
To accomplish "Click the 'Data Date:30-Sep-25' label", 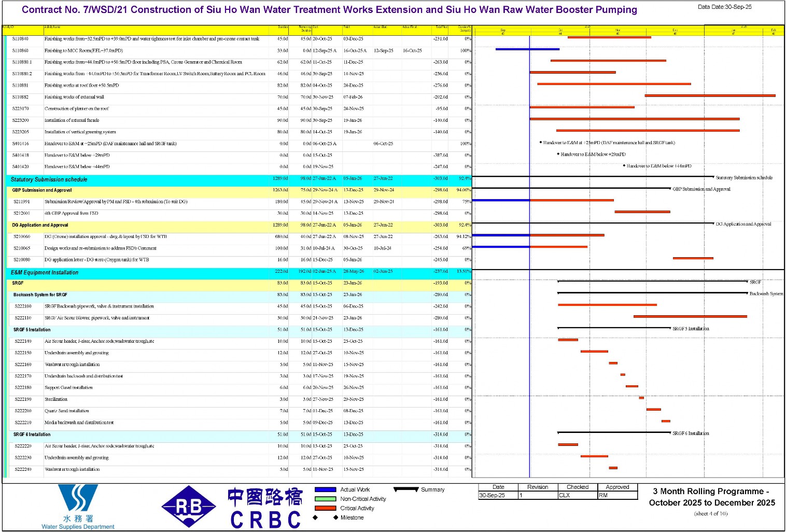I will (x=724, y=7).
